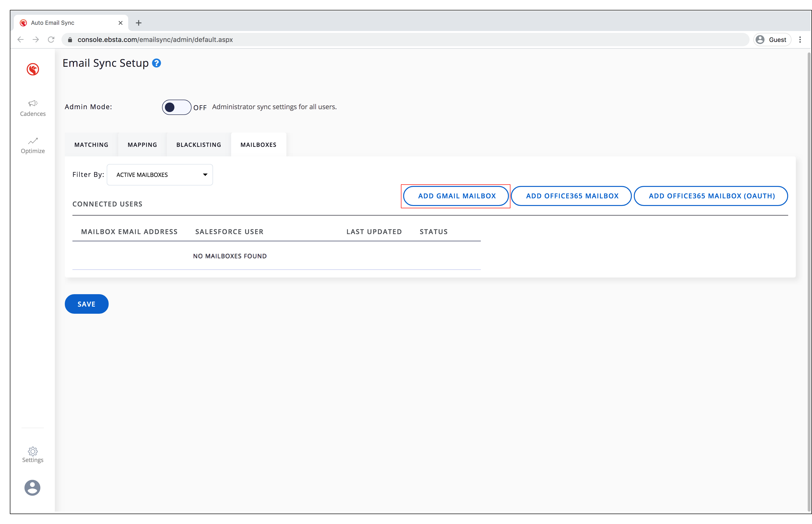Open the Chrome three-dot menu

click(800, 40)
